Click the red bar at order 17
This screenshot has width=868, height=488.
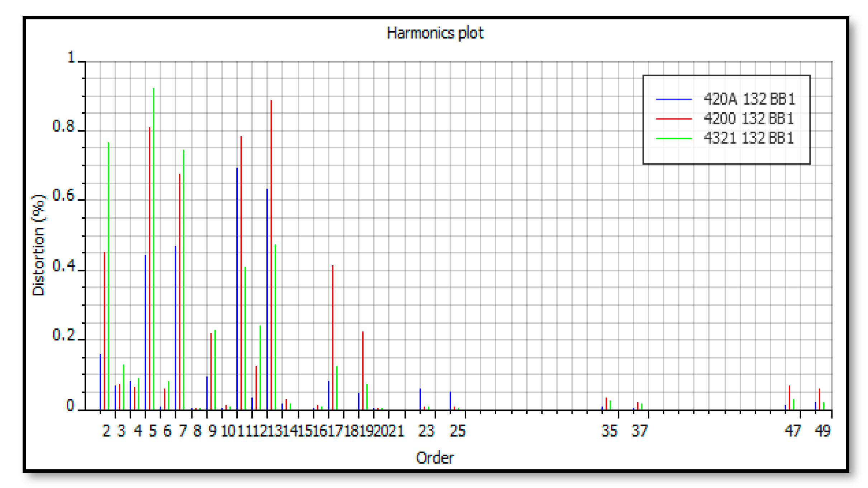pos(333,337)
